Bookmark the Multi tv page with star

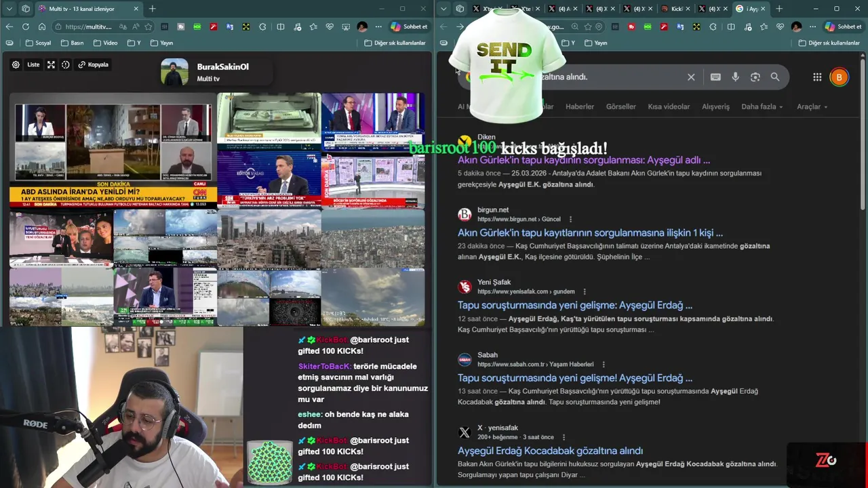(149, 26)
